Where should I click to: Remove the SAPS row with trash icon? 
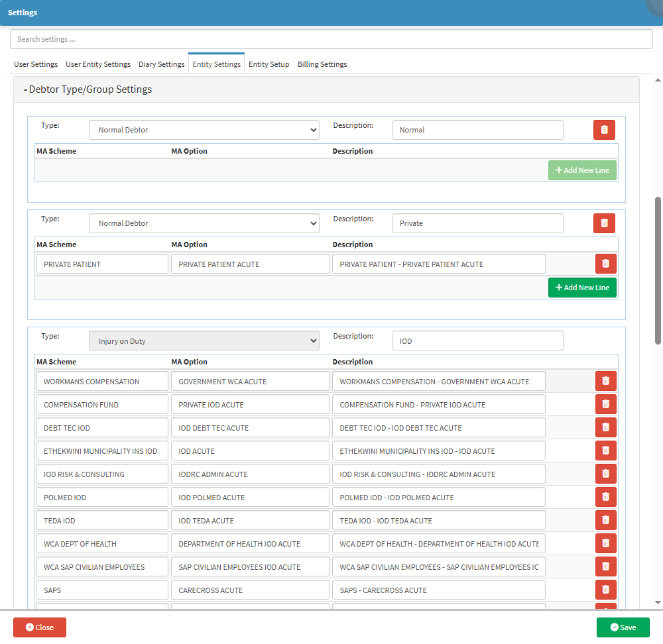(605, 590)
